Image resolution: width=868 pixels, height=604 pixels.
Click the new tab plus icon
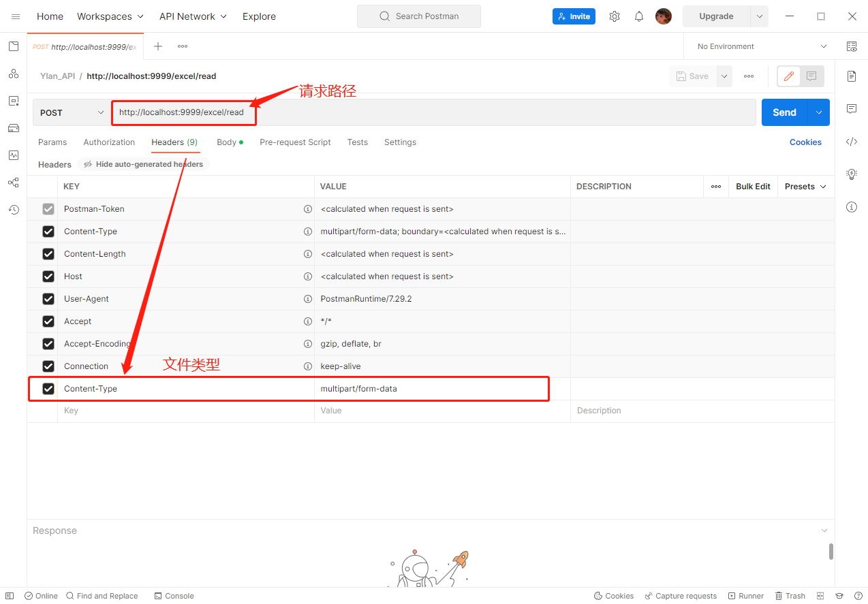[158, 46]
